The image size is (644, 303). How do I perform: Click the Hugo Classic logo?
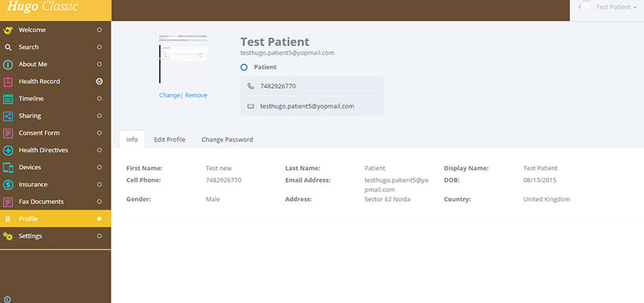pyautogui.click(x=42, y=7)
